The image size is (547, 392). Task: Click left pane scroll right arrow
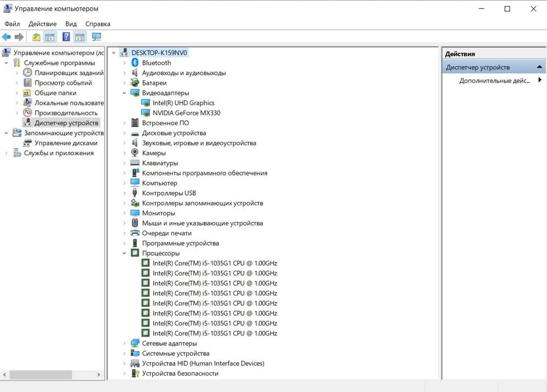(x=98, y=375)
